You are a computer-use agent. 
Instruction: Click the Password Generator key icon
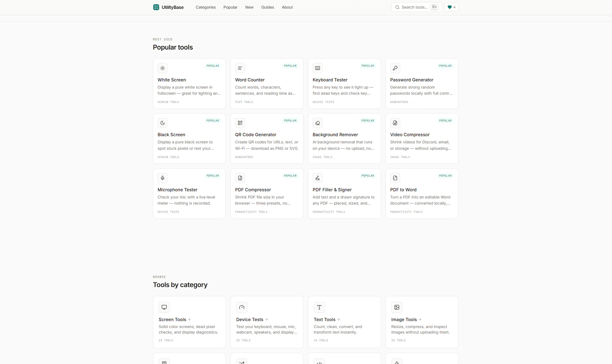(395, 68)
